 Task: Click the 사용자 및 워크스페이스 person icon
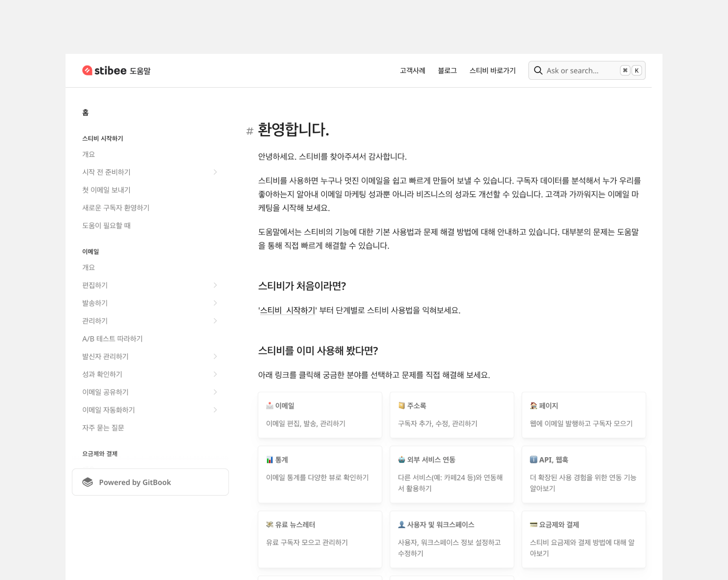pos(401,525)
